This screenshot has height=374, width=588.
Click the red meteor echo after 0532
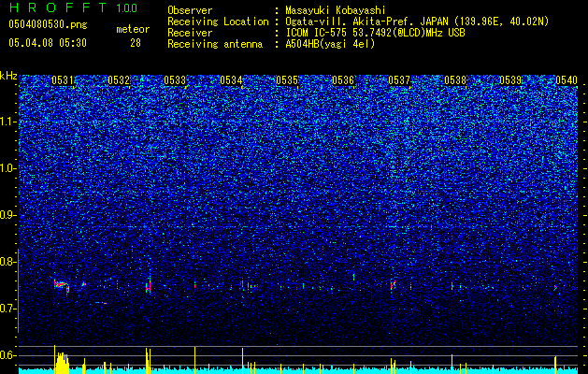pyautogui.click(x=149, y=287)
